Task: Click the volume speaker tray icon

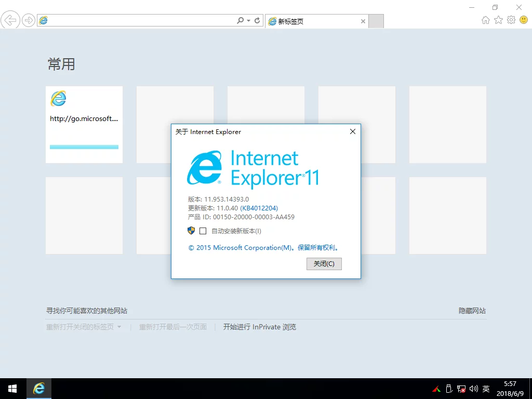Action: pos(473,389)
